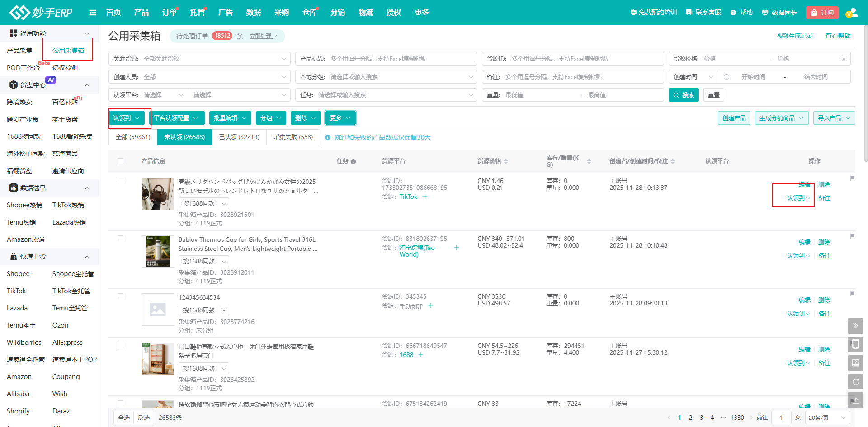Select the checkbox for product 124345634534
Viewport: 868px width, 427px height.
(120, 296)
